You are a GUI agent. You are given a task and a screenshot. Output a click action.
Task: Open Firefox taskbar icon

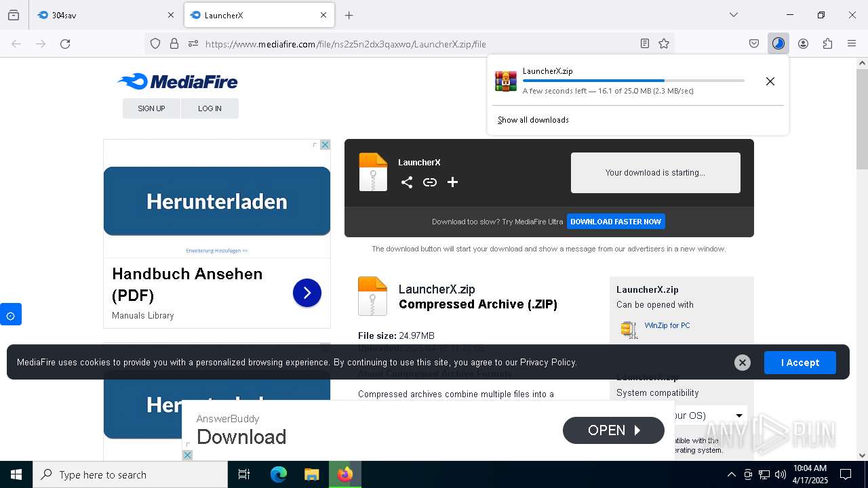[345, 474]
